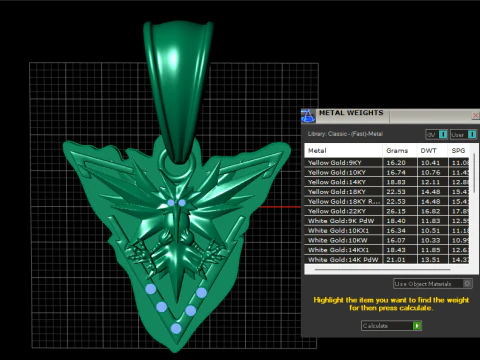The width and height of the screenshot is (480, 360).
Task: Click the Metal Weights scale icon
Action: (x=308, y=116)
